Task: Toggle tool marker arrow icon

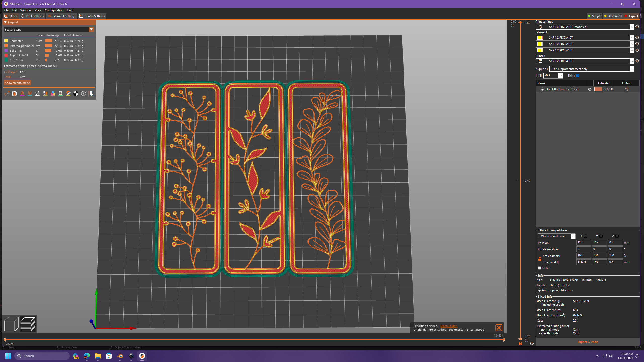Action: pyautogui.click(x=91, y=94)
